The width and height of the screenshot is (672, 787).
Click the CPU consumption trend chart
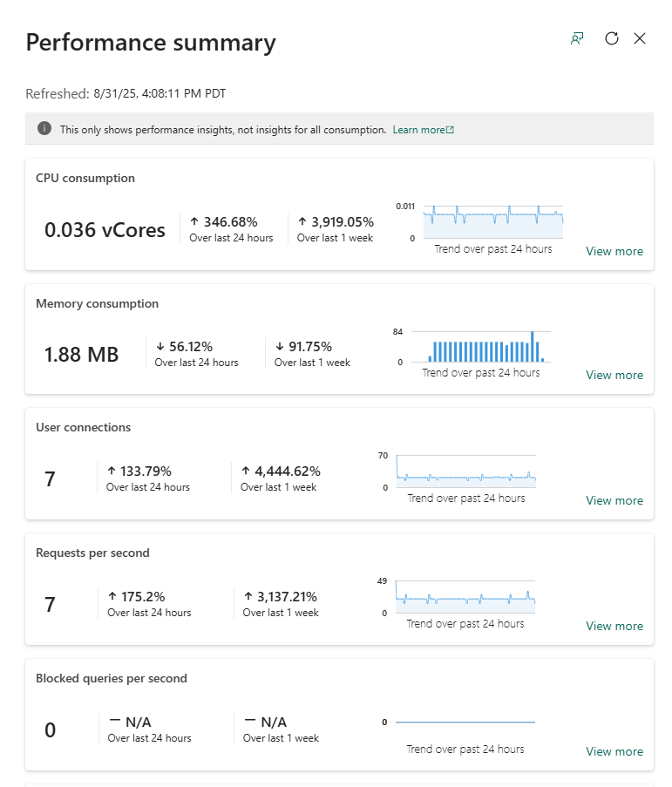[492, 222]
